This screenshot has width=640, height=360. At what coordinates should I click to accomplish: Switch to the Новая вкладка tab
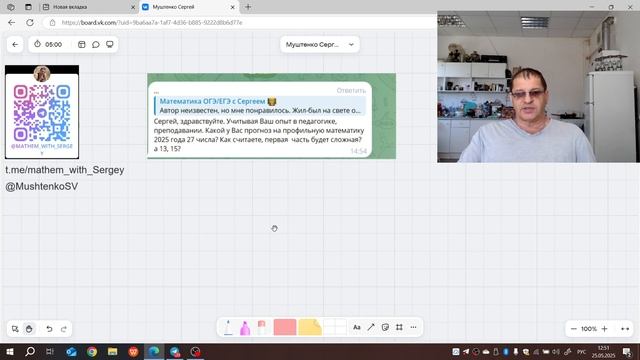tap(89, 7)
